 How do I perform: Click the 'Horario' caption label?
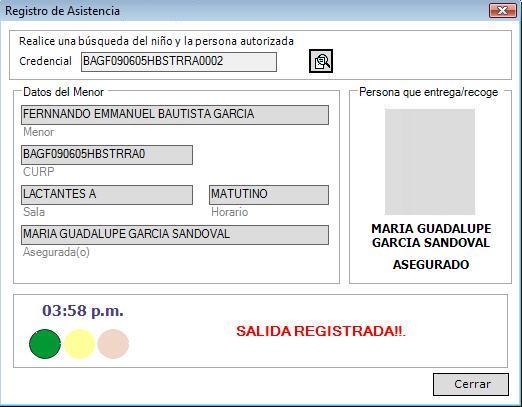pyautogui.click(x=229, y=212)
